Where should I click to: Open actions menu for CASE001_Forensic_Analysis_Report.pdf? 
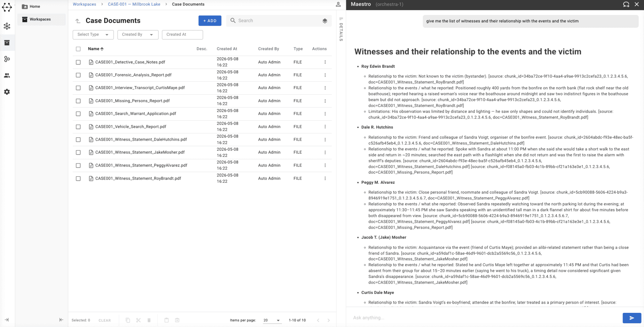(325, 75)
